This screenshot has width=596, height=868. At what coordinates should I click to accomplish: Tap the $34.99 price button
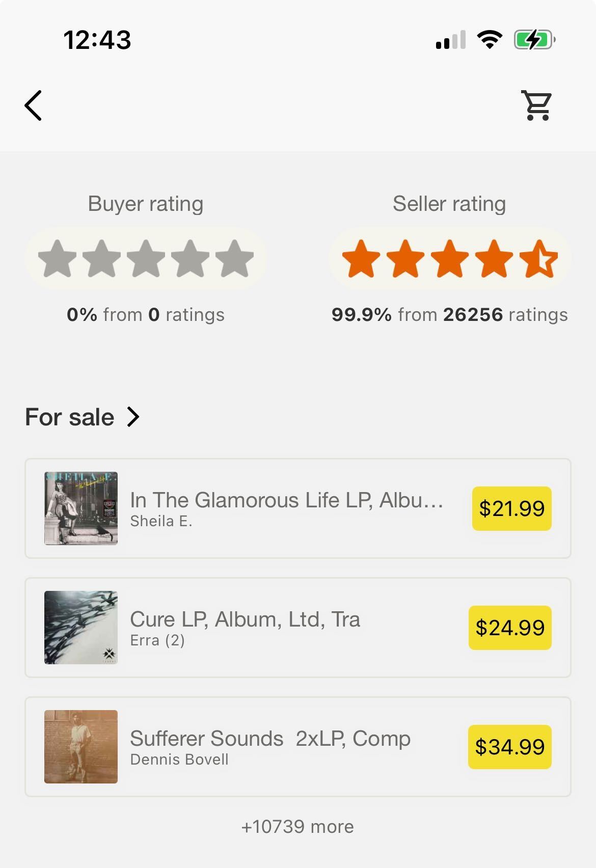510,747
